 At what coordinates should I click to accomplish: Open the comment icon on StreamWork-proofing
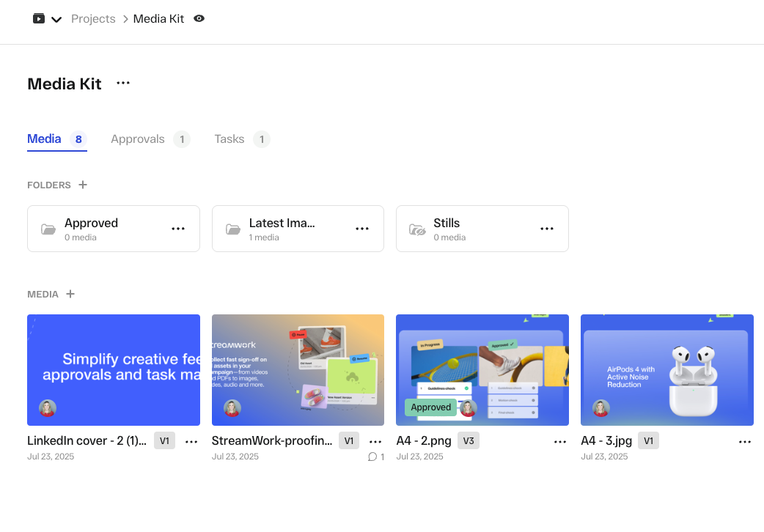coord(371,457)
